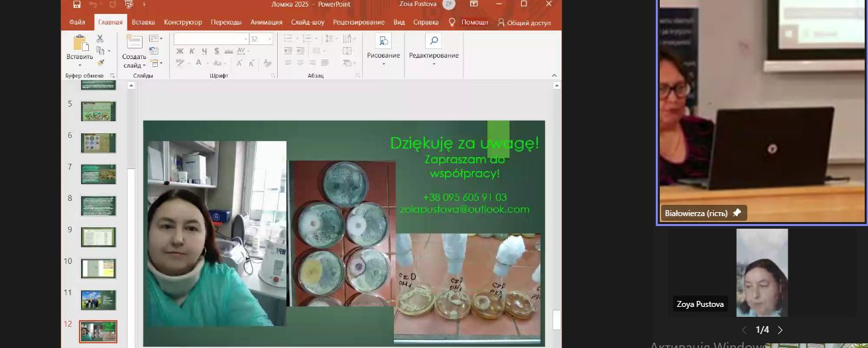868x348 pixels.
Task: Click the Cut scissors icon
Action: (x=100, y=39)
